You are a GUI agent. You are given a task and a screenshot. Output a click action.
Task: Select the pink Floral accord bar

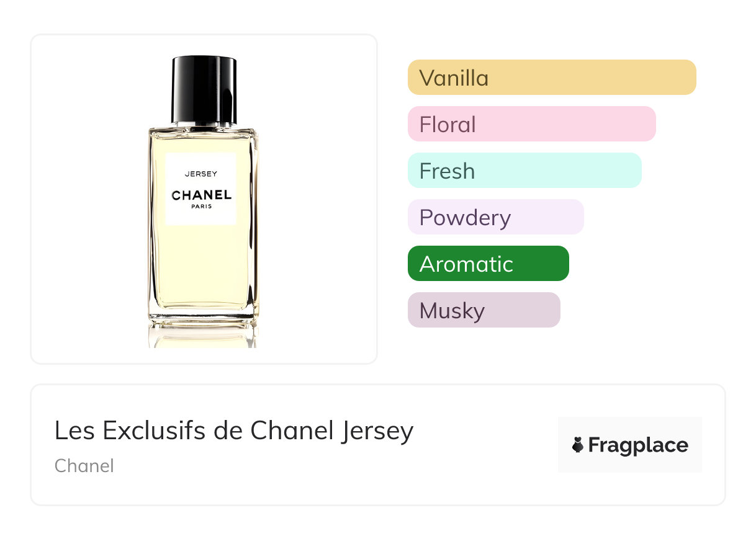[531, 124]
